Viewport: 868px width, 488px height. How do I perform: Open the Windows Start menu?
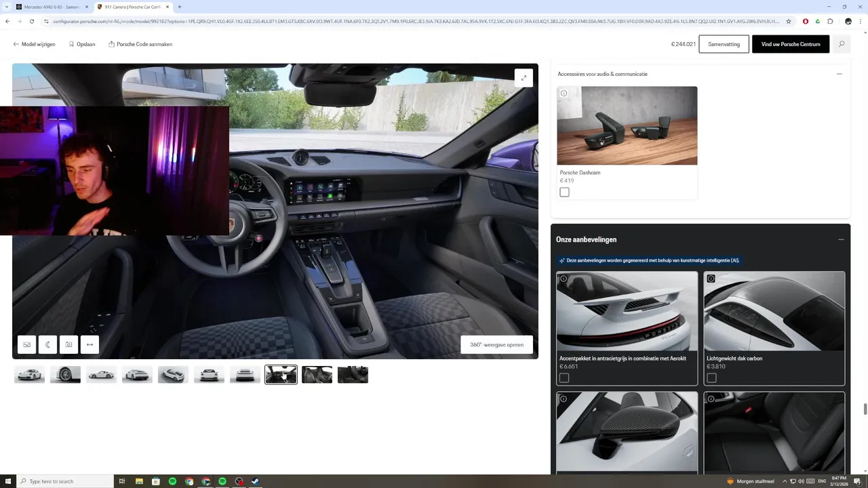[x=7, y=481]
